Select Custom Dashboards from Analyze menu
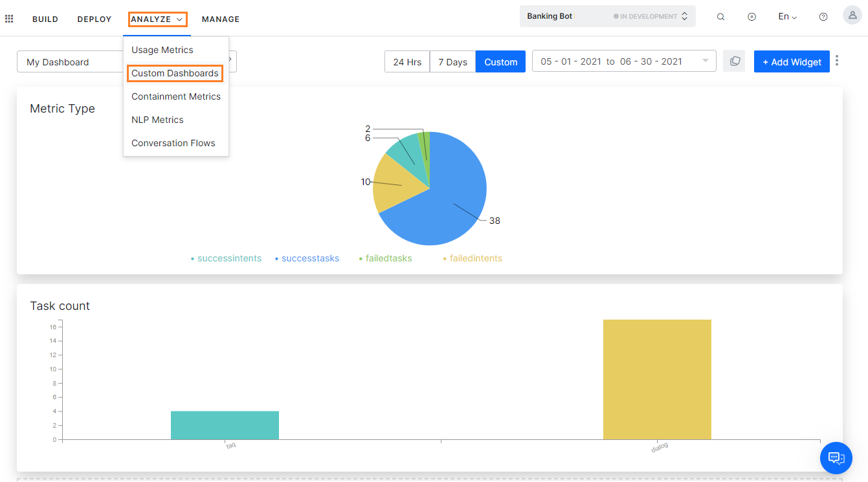 coord(175,73)
